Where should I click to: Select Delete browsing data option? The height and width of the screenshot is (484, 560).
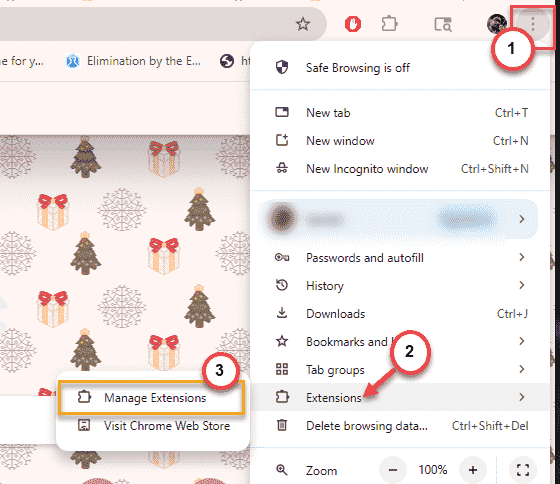coord(400,425)
